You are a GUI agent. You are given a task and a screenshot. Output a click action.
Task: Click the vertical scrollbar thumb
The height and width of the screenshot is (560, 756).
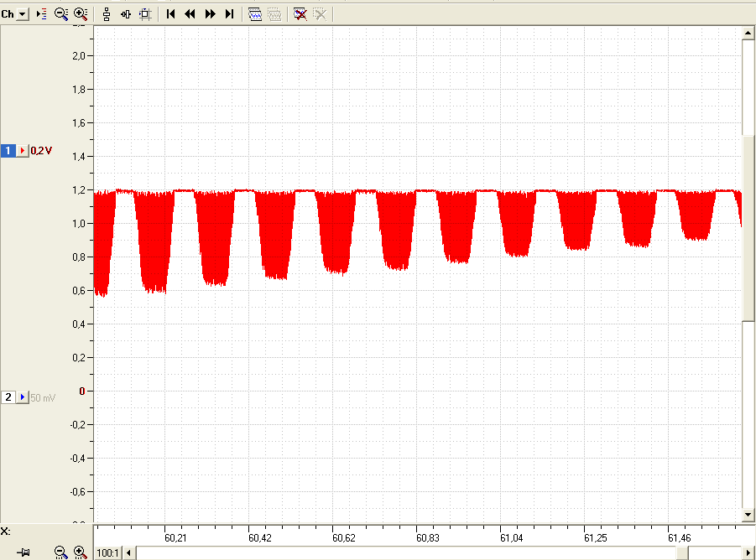click(748, 229)
